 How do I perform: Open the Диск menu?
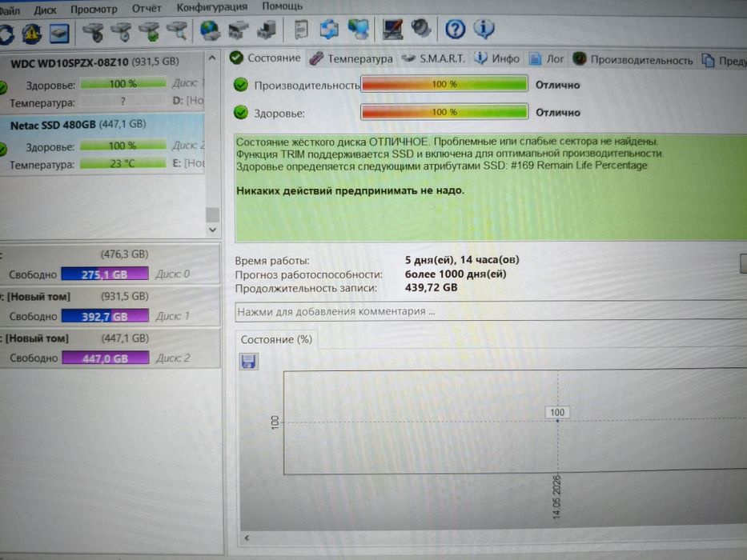pos(46,9)
